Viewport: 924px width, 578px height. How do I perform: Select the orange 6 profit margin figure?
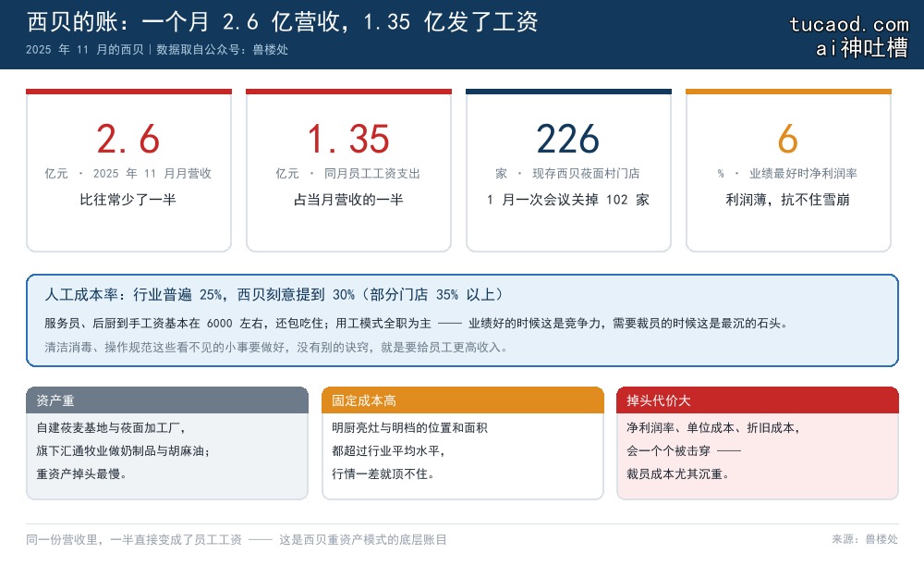pyautogui.click(x=788, y=140)
